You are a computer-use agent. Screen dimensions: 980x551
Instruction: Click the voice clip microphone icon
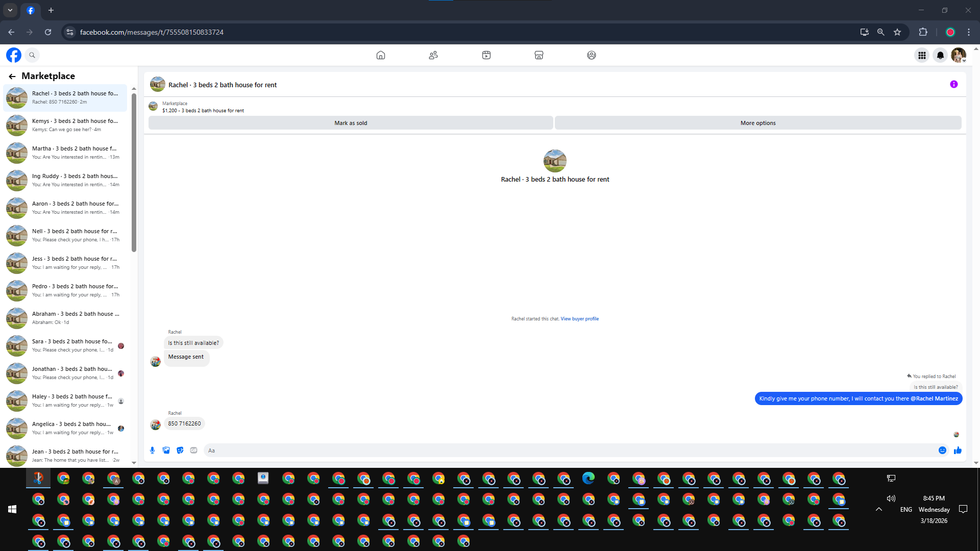(152, 450)
